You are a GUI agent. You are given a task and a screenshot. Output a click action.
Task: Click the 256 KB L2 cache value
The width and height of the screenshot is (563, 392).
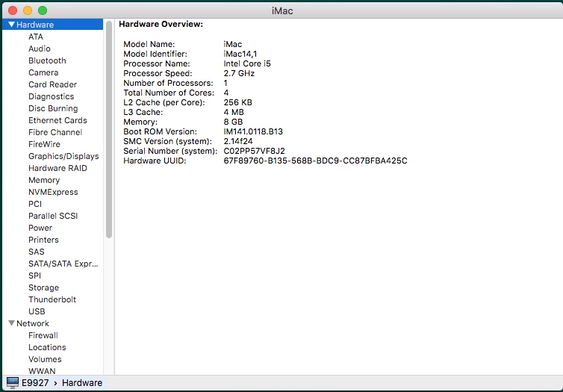237,102
